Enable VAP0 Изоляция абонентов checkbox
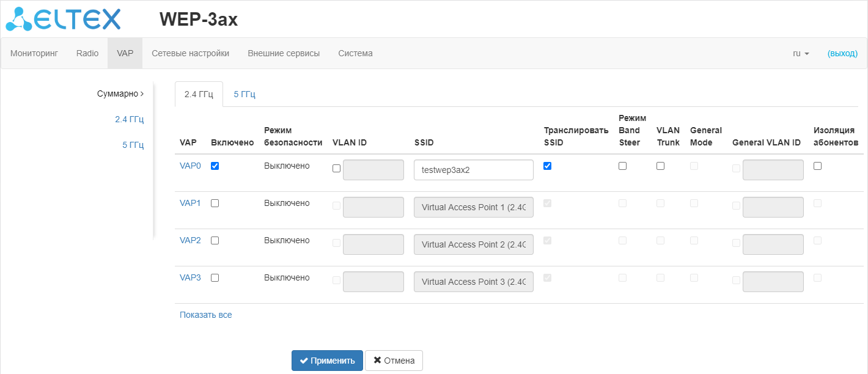The image size is (868, 374). point(817,166)
